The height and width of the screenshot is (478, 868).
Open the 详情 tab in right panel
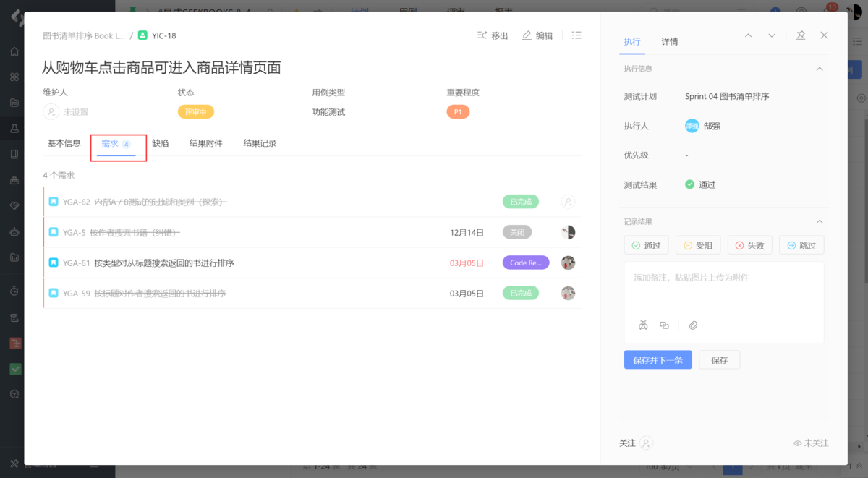pyautogui.click(x=669, y=42)
